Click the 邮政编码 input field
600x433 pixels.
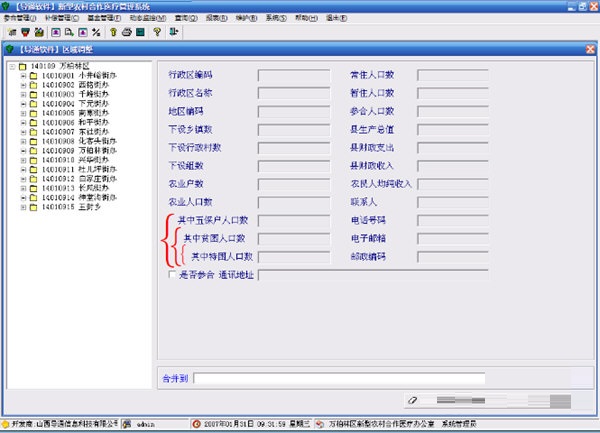[x=453, y=257]
